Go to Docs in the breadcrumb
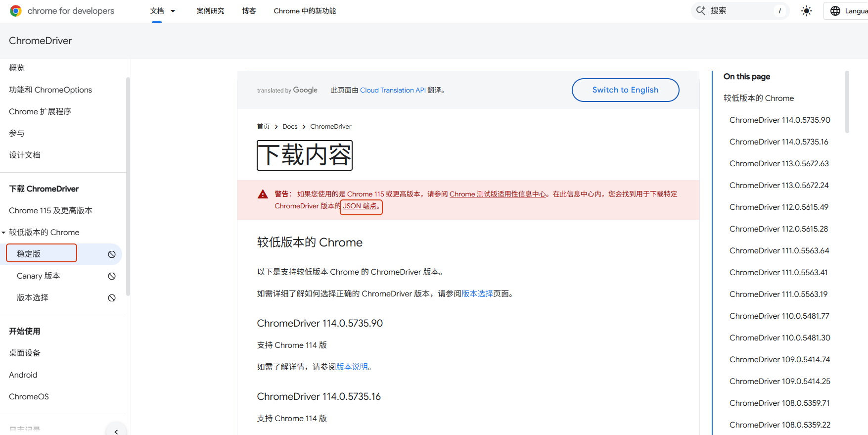The width and height of the screenshot is (868, 435). (290, 127)
